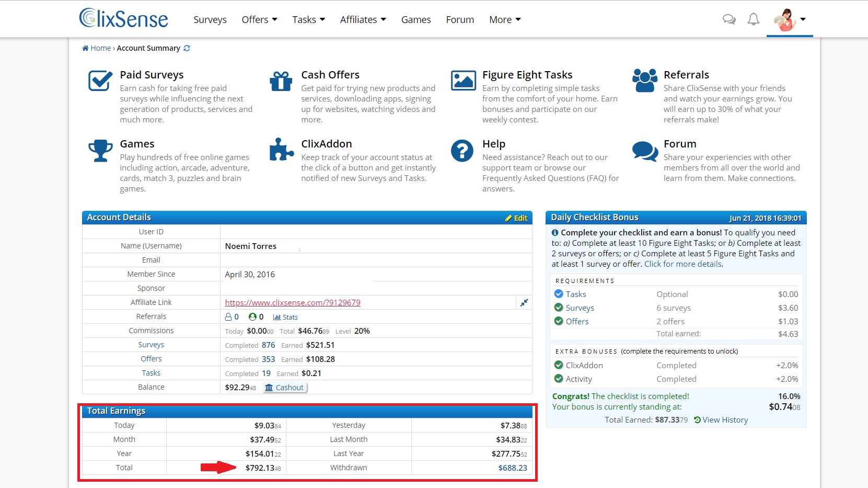Click the Paid Surveys checkmark icon
The width and height of the screenshot is (868, 488).
[x=100, y=81]
